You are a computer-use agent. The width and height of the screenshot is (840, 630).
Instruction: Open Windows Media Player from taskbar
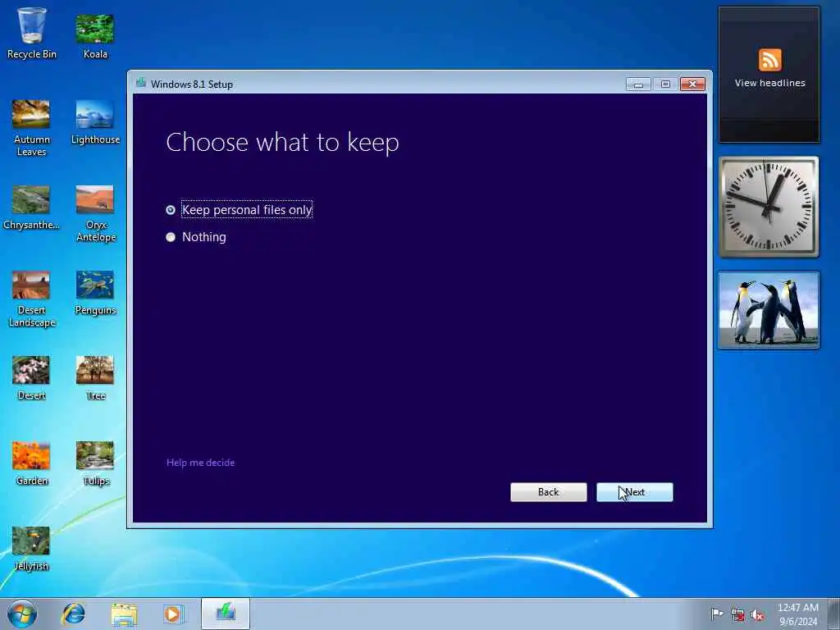172,614
